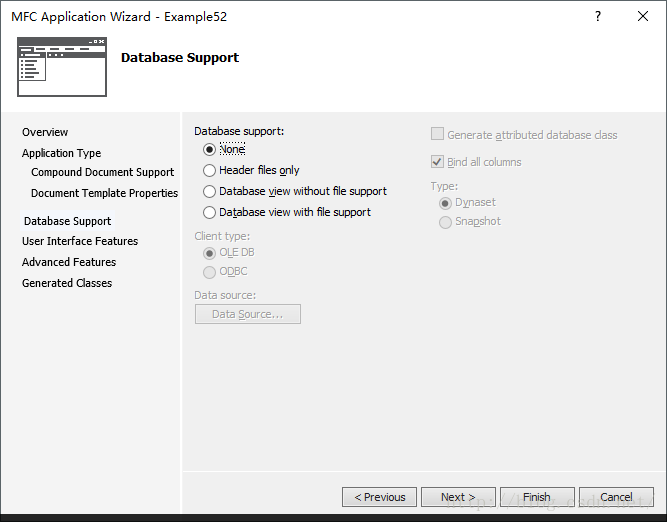The width and height of the screenshot is (667, 522).
Task: Click the Data Source... button
Action: pos(248,314)
